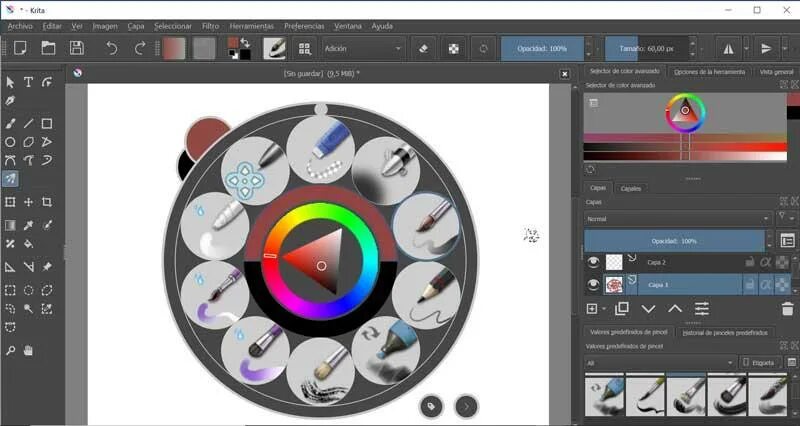800x426 pixels.
Task: Toggle visibility of Capa 1
Action: click(592, 285)
